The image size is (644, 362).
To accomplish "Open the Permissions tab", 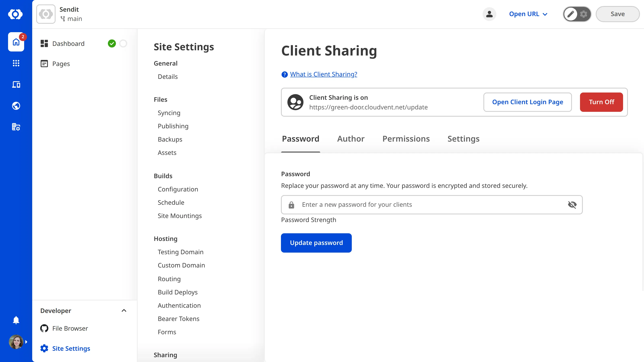I will tap(406, 139).
